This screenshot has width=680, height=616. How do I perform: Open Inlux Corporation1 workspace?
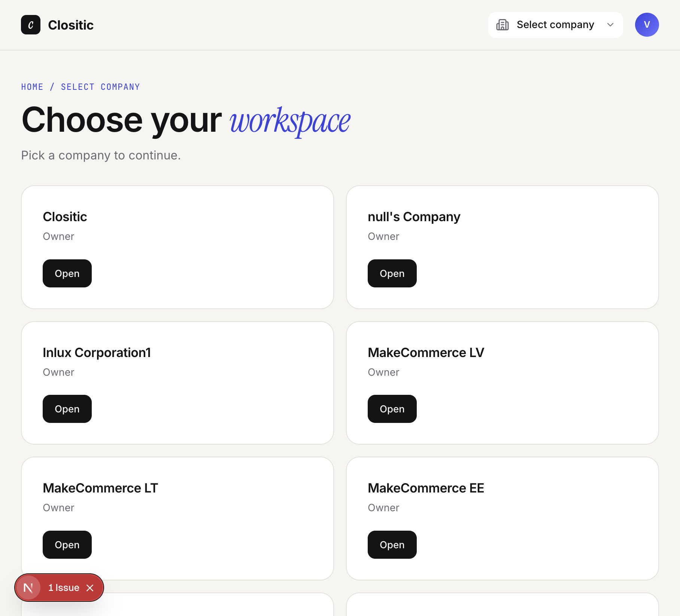pyautogui.click(x=67, y=409)
